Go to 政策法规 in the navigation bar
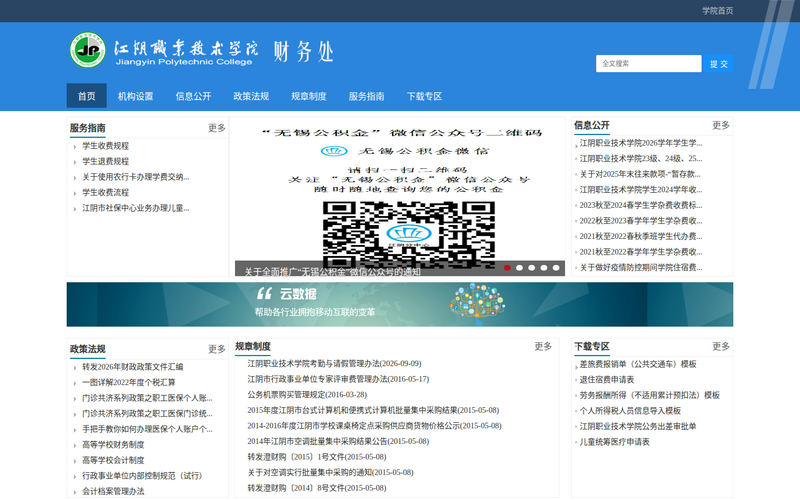 (251, 96)
